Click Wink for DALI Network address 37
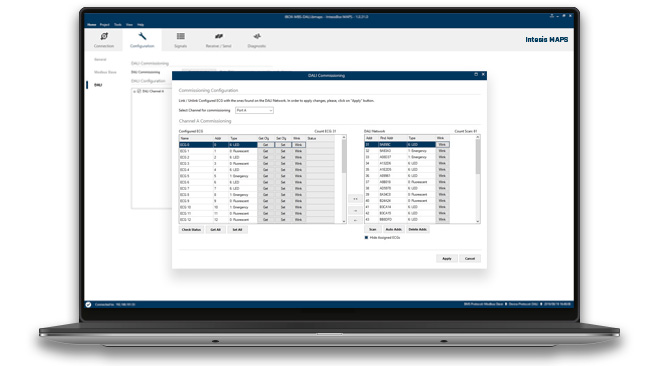The width and height of the screenshot is (658, 366). (442, 182)
